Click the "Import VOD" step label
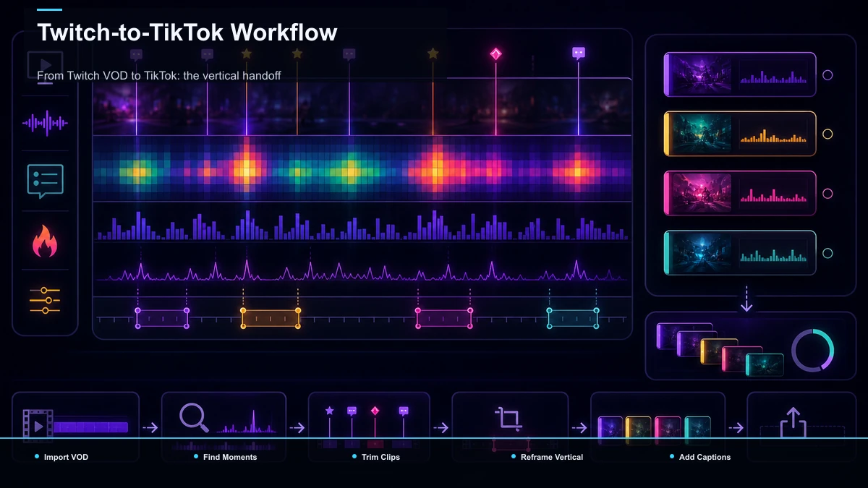 point(66,457)
